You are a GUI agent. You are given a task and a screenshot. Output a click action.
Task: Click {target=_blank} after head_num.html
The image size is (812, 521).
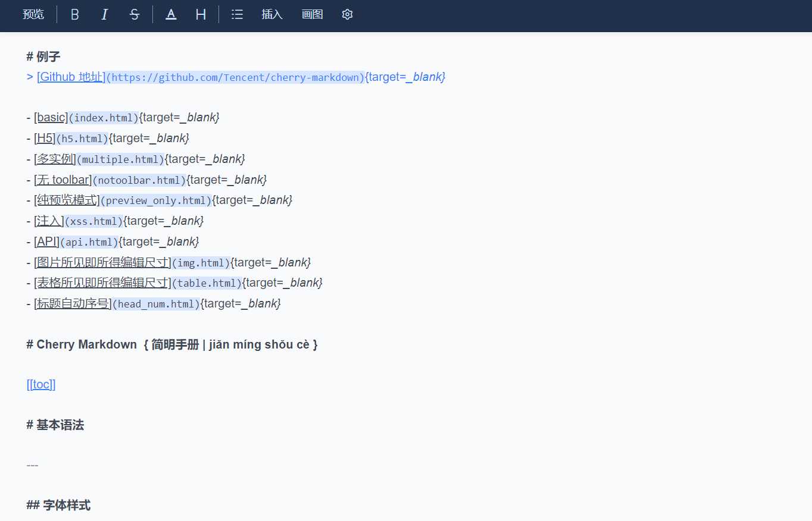(241, 303)
